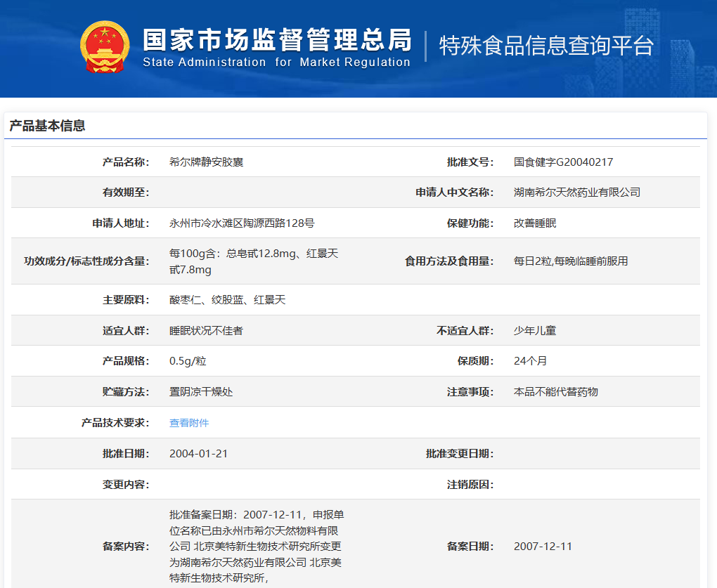Image resolution: width=717 pixels, height=588 pixels.
Task: Click applicant name 湖南希尔天然药业有限公司
Action: pos(576,192)
